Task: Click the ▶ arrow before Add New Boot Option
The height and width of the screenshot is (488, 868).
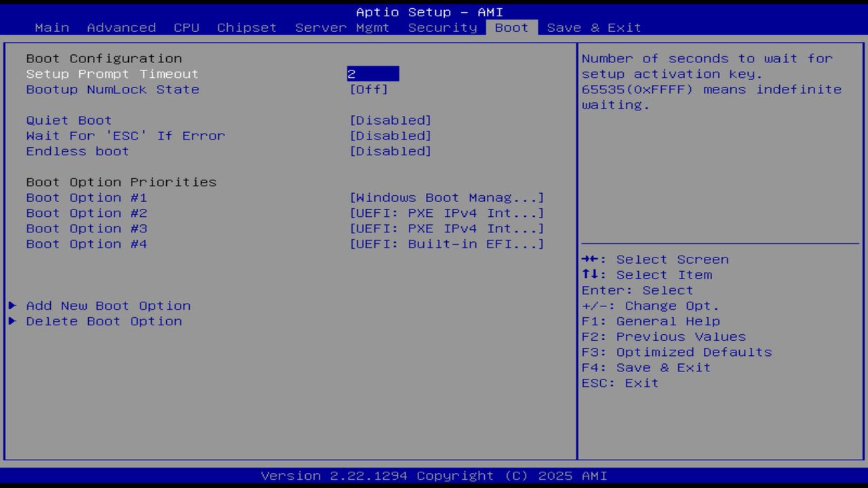Action: tap(12, 306)
